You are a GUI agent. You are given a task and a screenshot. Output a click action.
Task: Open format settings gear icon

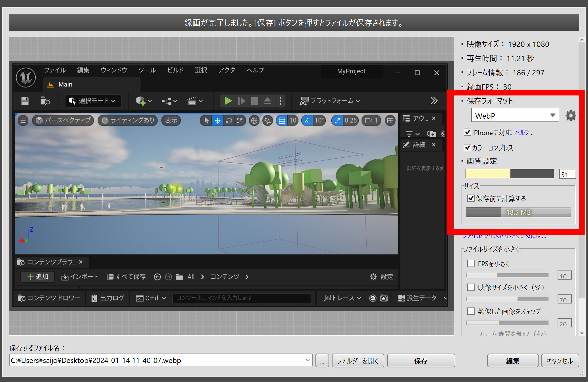(570, 115)
